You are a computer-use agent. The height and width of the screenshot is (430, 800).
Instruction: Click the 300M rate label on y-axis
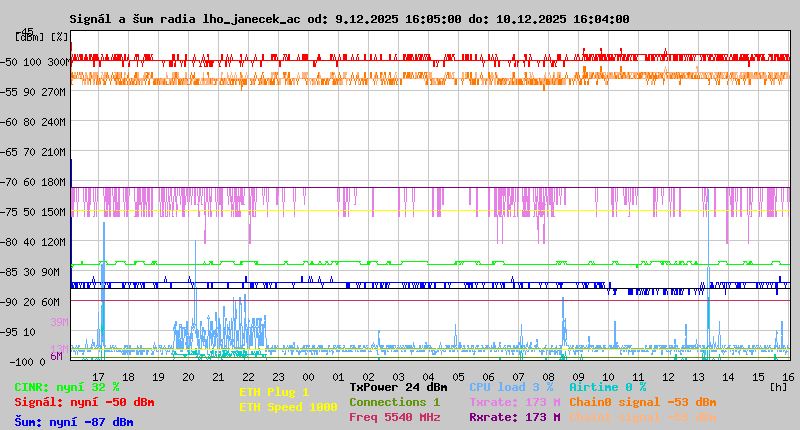58,62
